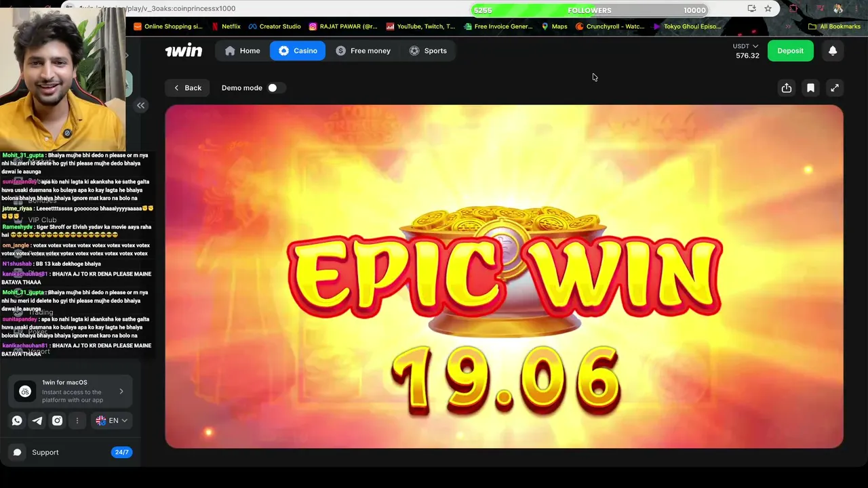
Task: Collapse the sidebar with the double-chevron icon
Action: coord(141,105)
